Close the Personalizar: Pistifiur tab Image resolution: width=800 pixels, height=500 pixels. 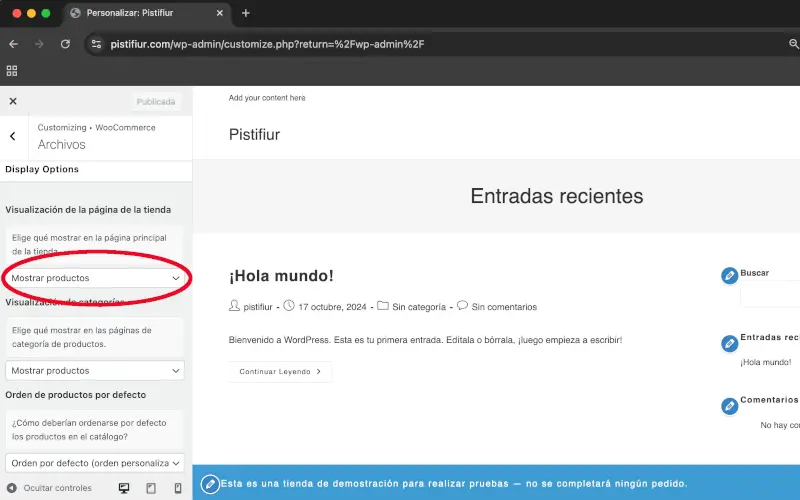click(220, 13)
